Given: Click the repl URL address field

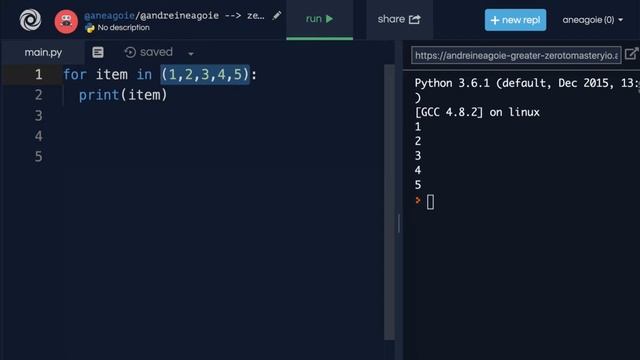Looking at the screenshot, I should tap(516, 55).
